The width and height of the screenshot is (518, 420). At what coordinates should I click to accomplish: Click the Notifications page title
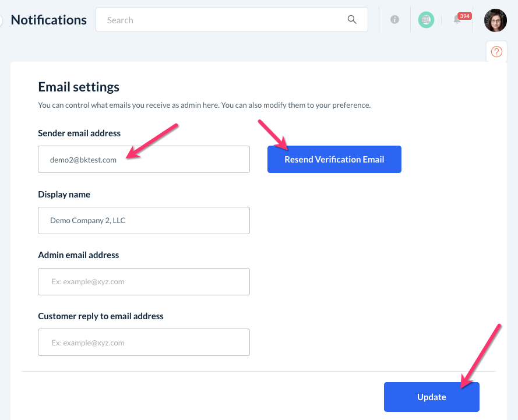pyautogui.click(x=49, y=20)
